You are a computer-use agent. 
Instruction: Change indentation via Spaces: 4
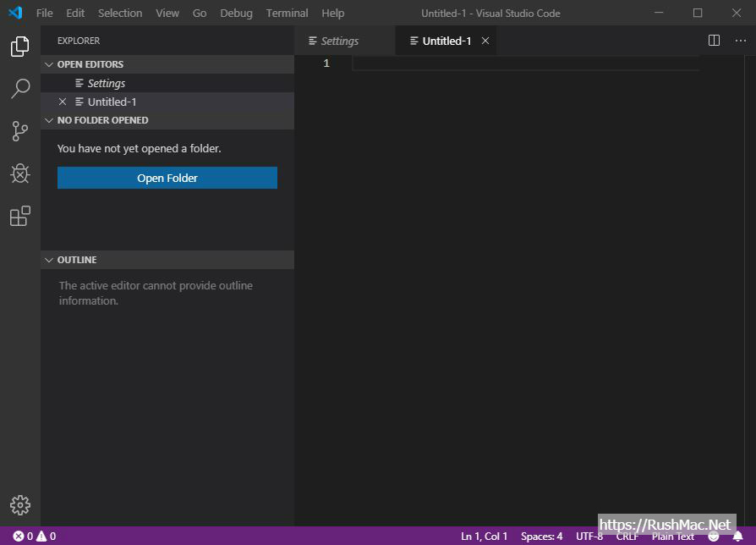541,536
